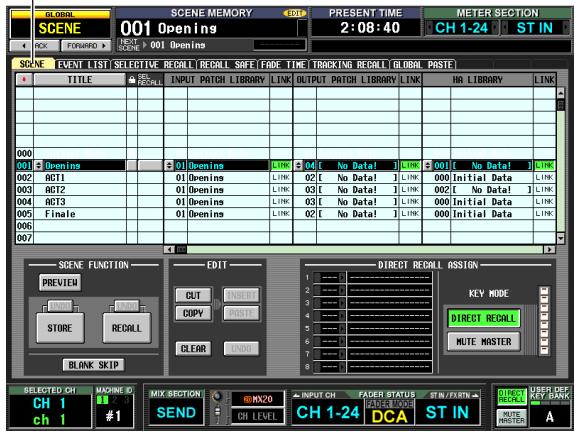Click the right arrow on FORWARD button

[x=104, y=46]
